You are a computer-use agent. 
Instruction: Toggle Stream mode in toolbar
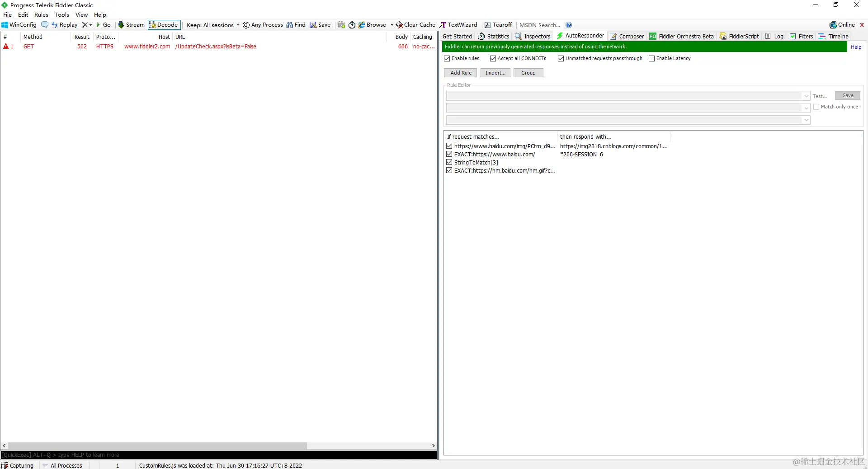(132, 25)
